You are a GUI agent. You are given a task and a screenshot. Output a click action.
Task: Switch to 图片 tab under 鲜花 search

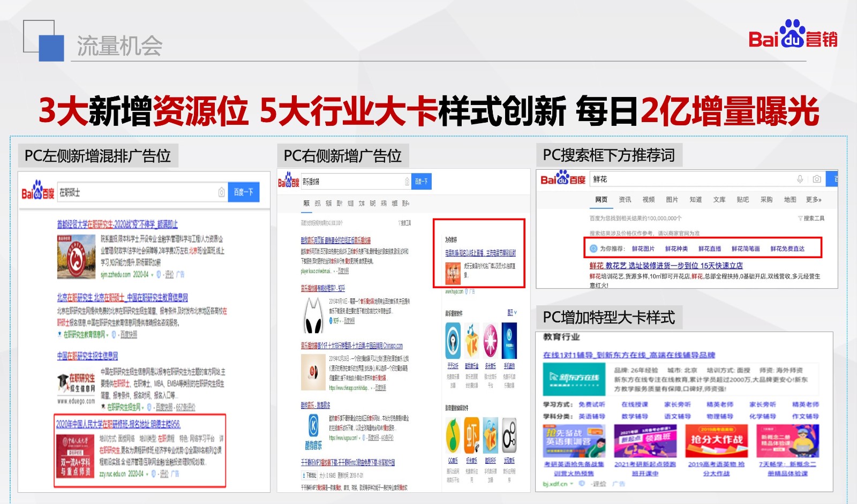tap(672, 199)
